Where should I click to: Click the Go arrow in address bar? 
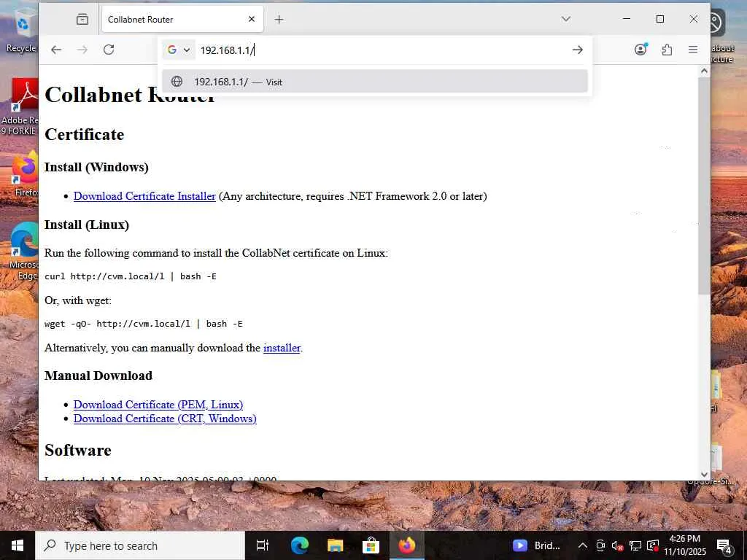pyautogui.click(x=578, y=50)
